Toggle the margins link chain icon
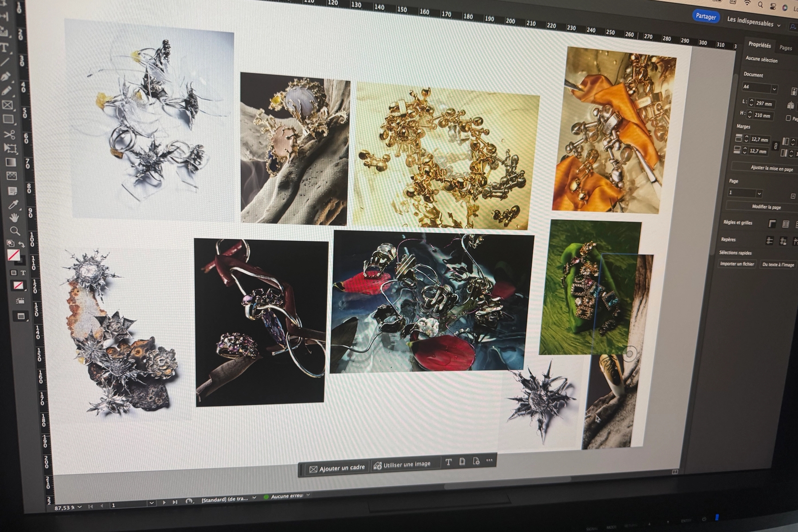 (775, 146)
